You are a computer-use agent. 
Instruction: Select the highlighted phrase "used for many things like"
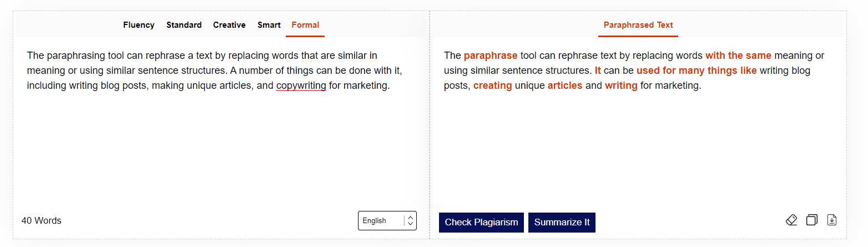pyautogui.click(x=697, y=70)
